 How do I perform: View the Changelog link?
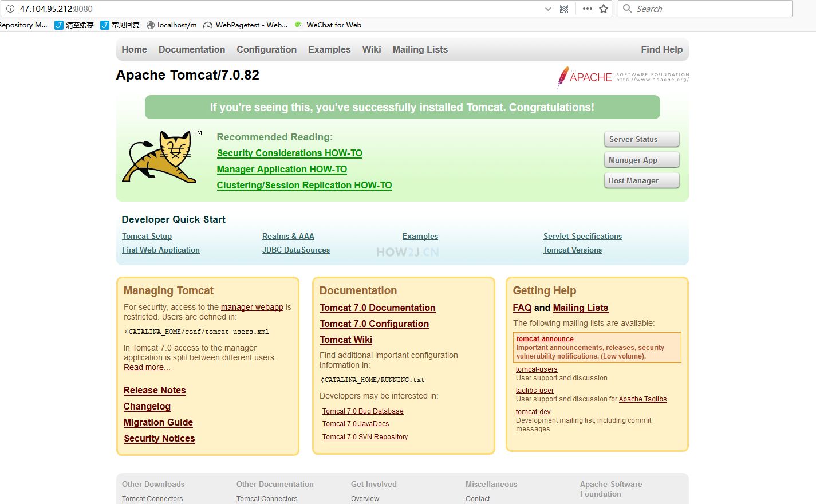[x=147, y=407]
